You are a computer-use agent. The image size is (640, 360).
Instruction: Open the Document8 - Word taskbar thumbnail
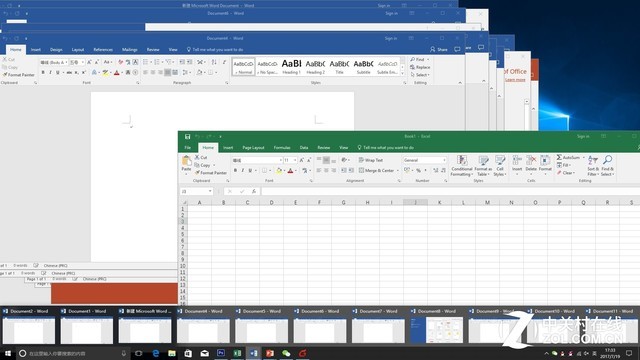437,326
